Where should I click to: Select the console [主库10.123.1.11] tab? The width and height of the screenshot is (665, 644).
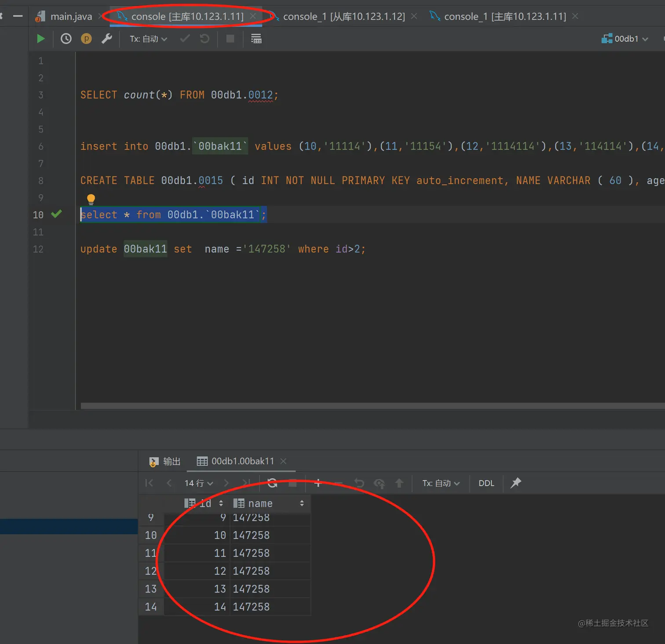[187, 16]
